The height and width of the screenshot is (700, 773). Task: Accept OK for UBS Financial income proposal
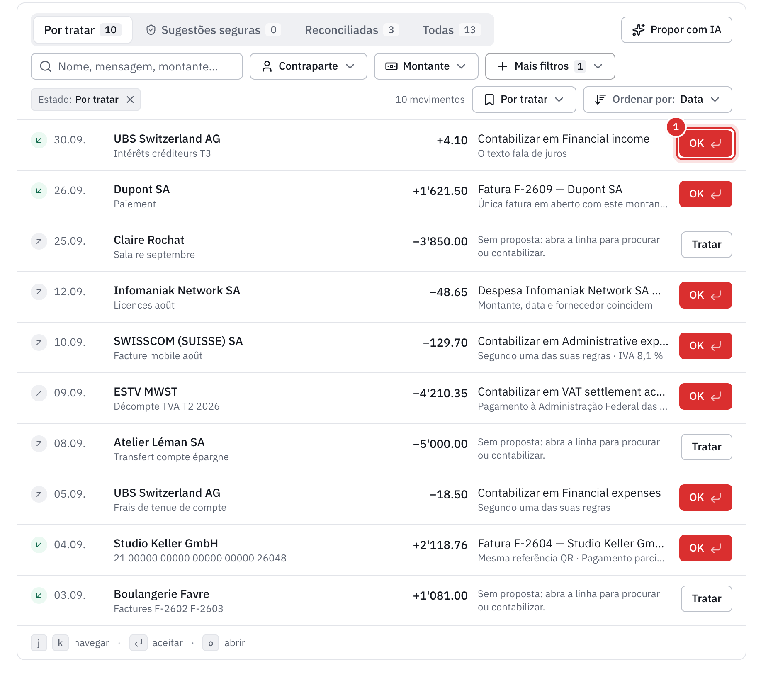705,143
